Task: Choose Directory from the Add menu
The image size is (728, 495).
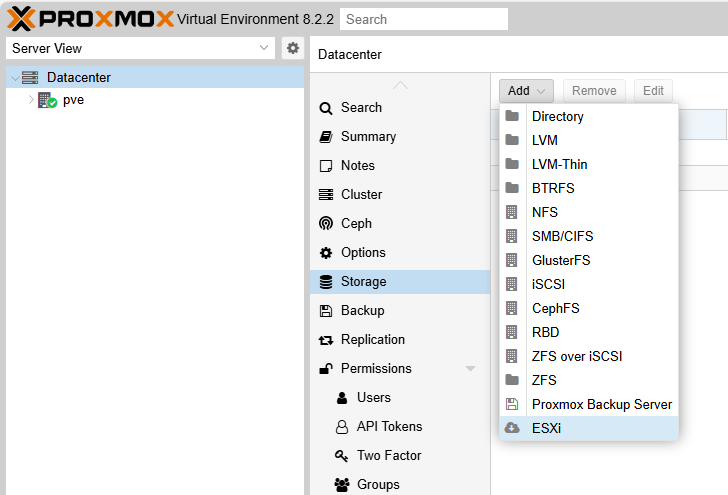Action: point(589,116)
